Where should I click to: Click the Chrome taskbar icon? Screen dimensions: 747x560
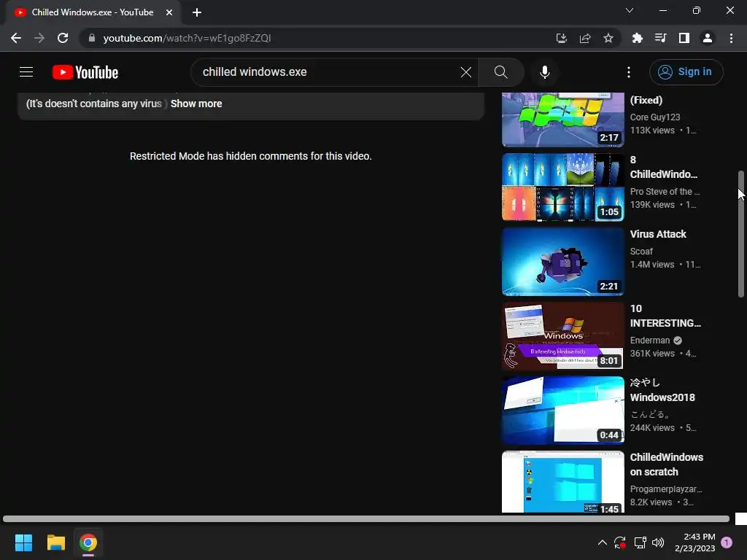pyautogui.click(x=88, y=542)
